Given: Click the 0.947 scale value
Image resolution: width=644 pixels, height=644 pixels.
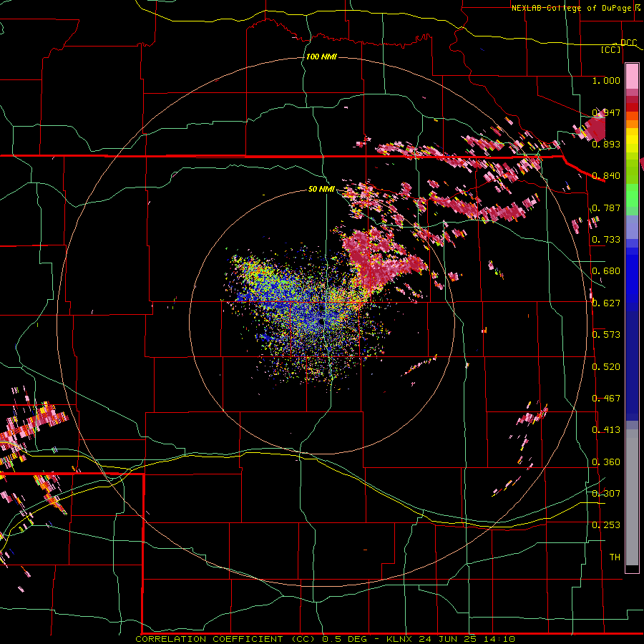Looking at the screenshot, I should [x=606, y=112].
